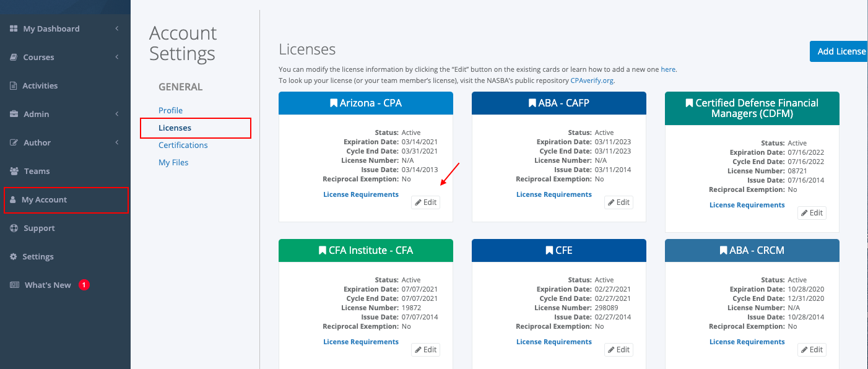The height and width of the screenshot is (369, 868).
Task: Edit the Arizona - CPA license
Action: coord(425,202)
